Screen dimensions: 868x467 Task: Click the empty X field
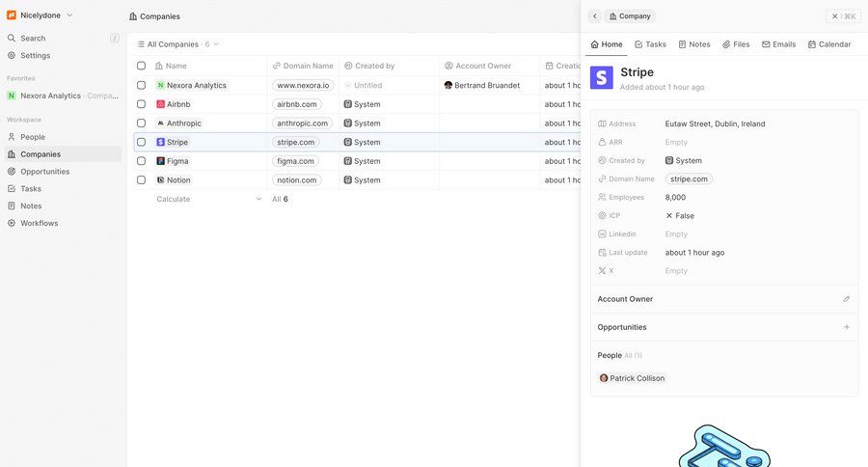point(676,271)
